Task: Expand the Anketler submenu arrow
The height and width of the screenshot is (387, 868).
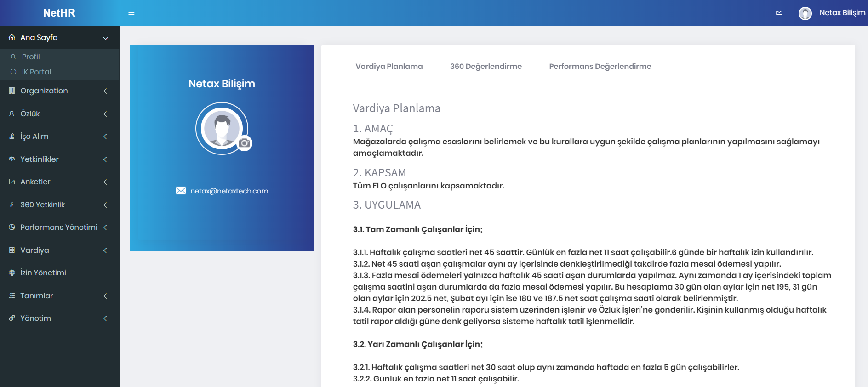Action: click(105, 182)
